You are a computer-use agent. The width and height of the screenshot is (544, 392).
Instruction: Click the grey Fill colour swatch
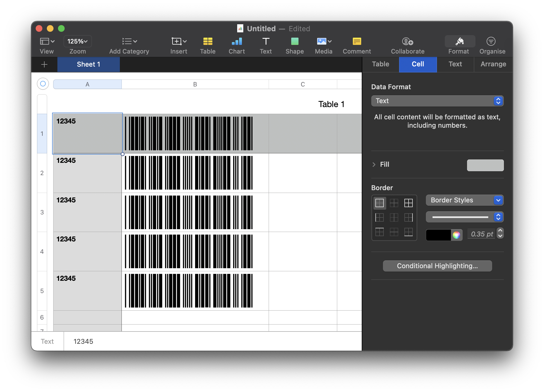[x=485, y=165]
